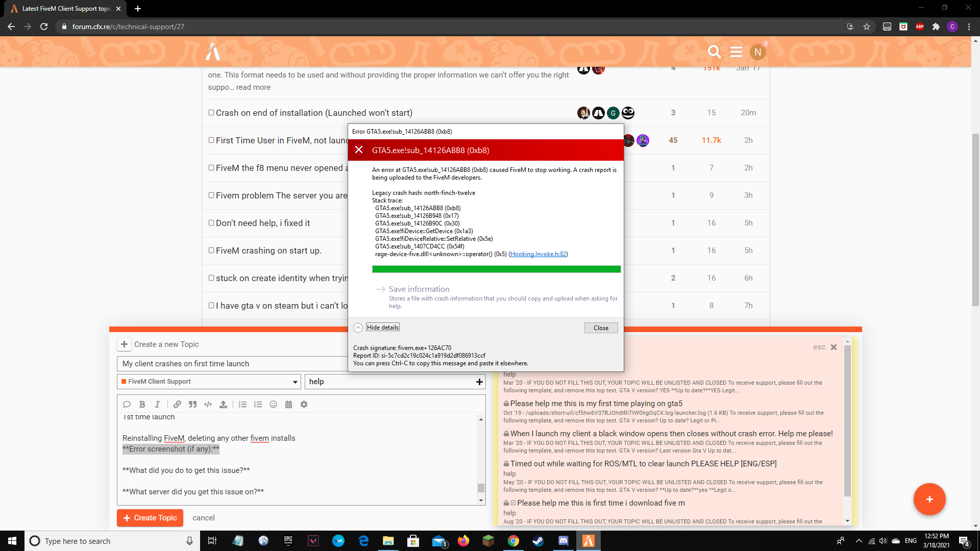
Task: Insert a bulleted list
Action: point(243,404)
